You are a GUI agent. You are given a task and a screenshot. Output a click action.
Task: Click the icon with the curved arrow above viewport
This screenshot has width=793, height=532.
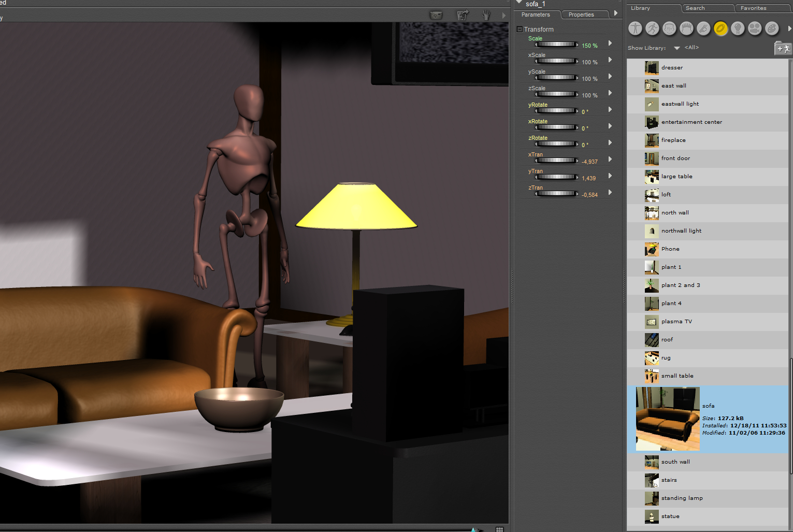pyautogui.click(x=463, y=15)
